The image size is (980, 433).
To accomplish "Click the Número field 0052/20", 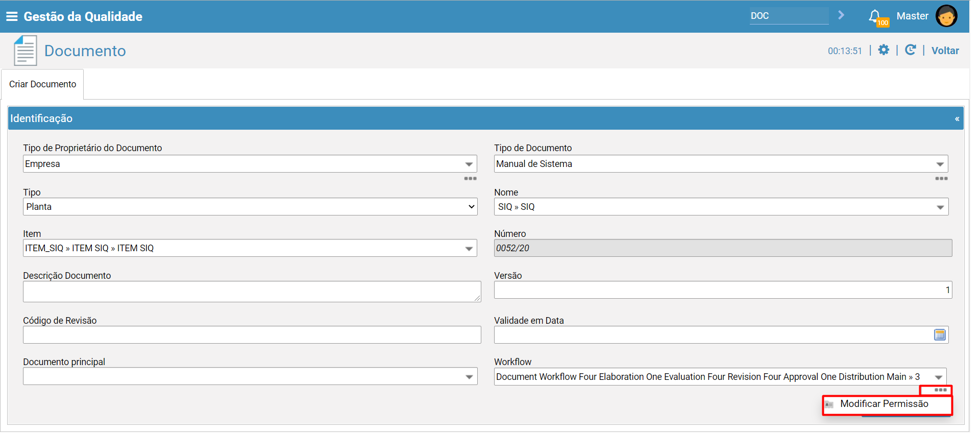I will (x=723, y=248).
